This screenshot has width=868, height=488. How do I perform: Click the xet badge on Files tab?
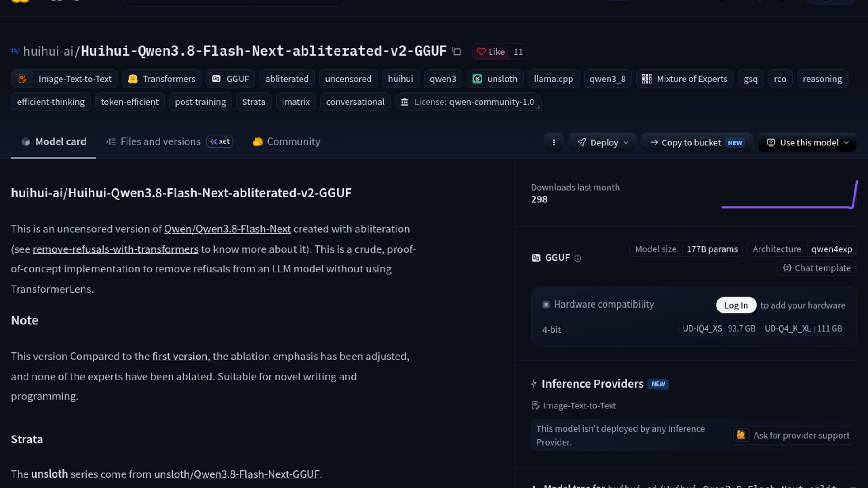(x=220, y=141)
